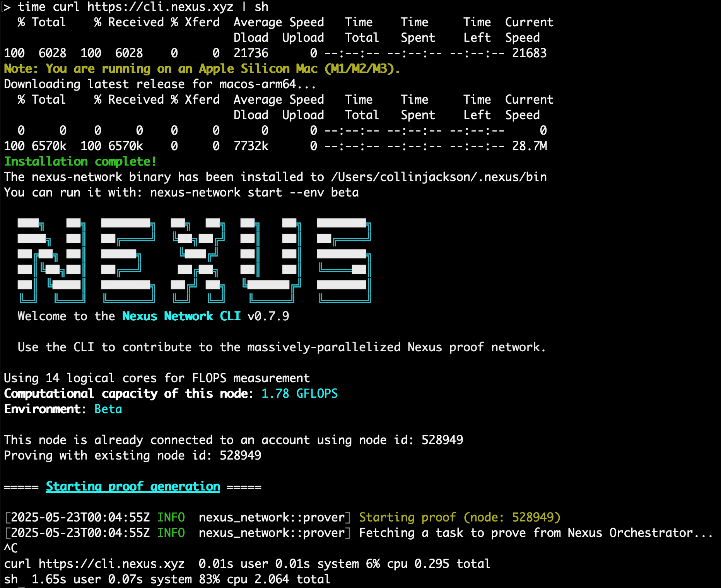Click INFO tag on the 'Fetching a task' log line

(171, 533)
